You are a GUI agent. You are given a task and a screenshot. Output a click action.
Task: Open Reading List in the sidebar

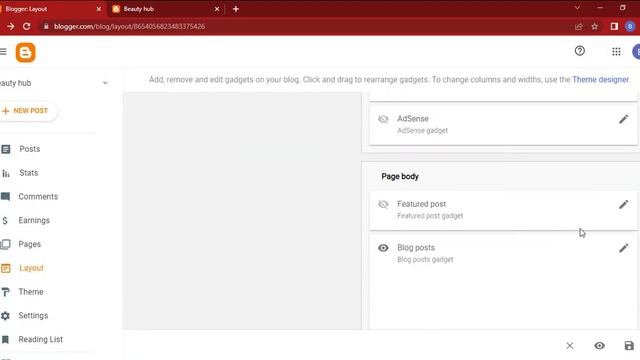click(40, 339)
